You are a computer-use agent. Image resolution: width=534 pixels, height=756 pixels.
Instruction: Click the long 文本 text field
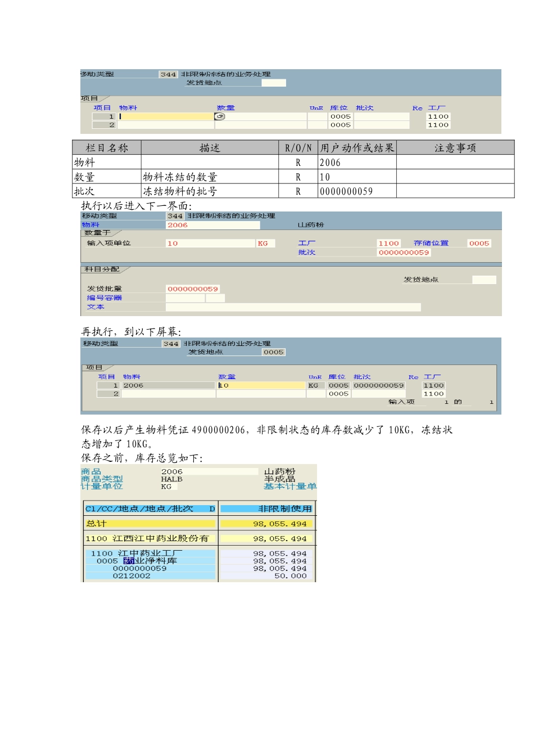(x=292, y=307)
